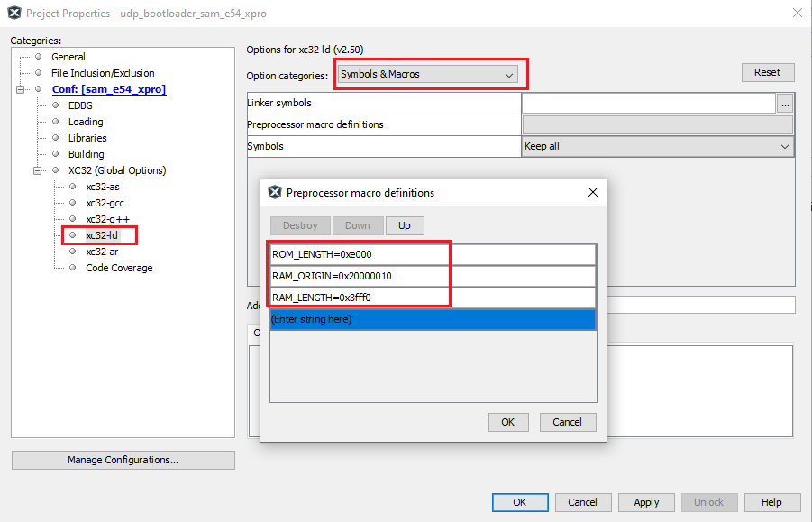Select the Building category
This screenshot has width=812, height=522.
click(86, 153)
